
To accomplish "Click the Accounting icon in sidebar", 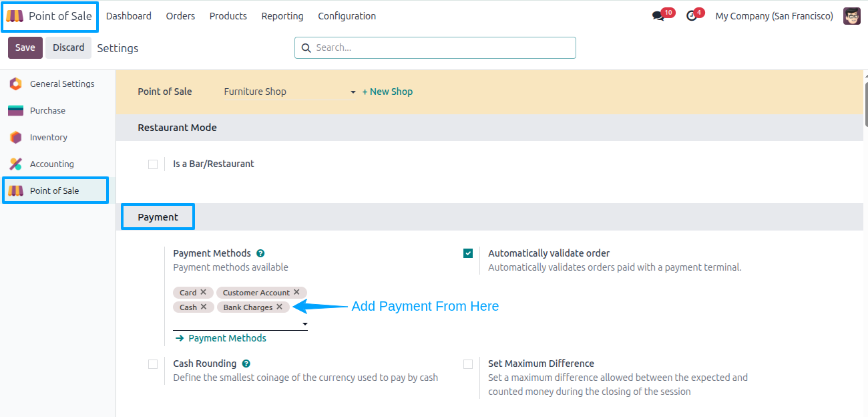I will coord(15,164).
